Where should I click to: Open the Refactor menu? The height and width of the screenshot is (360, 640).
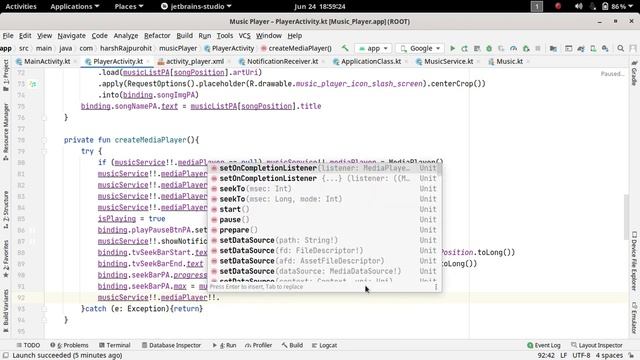(x=157, y=36)
